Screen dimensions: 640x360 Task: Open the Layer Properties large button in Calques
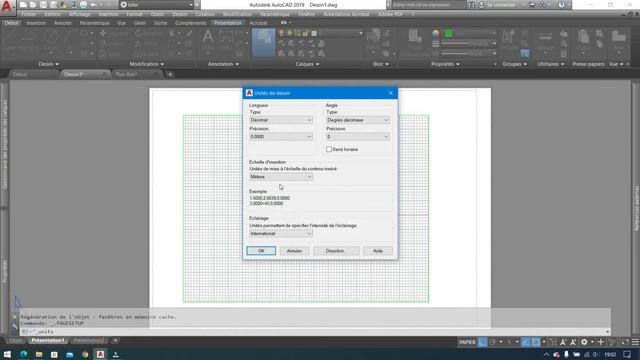264,42
